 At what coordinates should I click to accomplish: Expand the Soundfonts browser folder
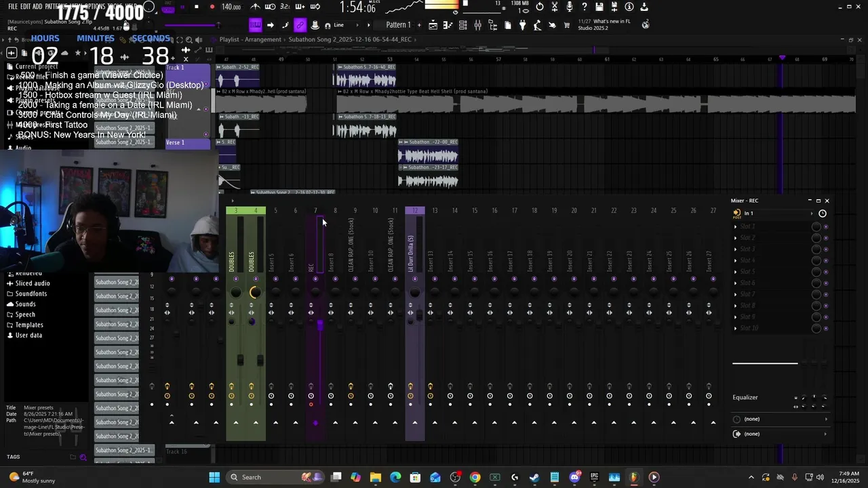coord(31,293)
